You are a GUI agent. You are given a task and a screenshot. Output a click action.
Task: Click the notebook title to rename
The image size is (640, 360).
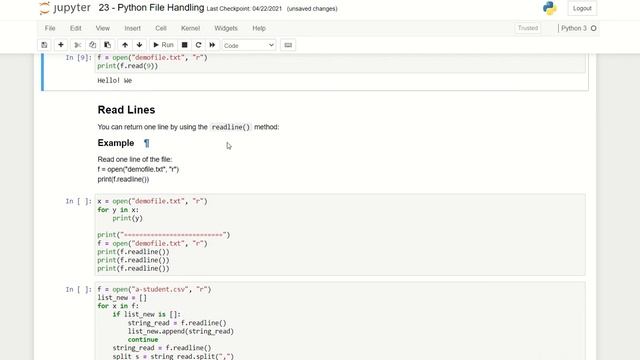(x=151, y=8)
